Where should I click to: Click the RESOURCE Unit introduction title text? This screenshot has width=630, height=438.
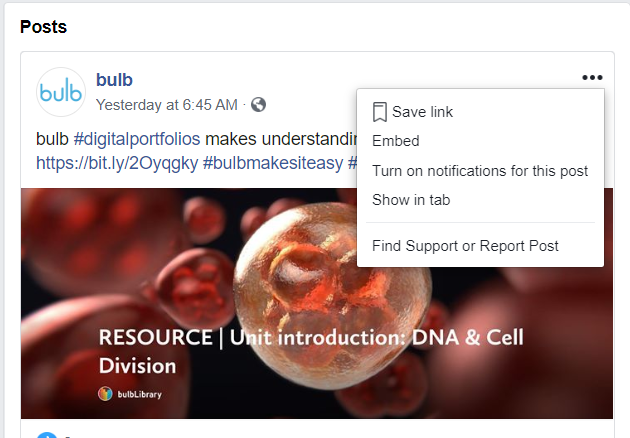point(311,351)
